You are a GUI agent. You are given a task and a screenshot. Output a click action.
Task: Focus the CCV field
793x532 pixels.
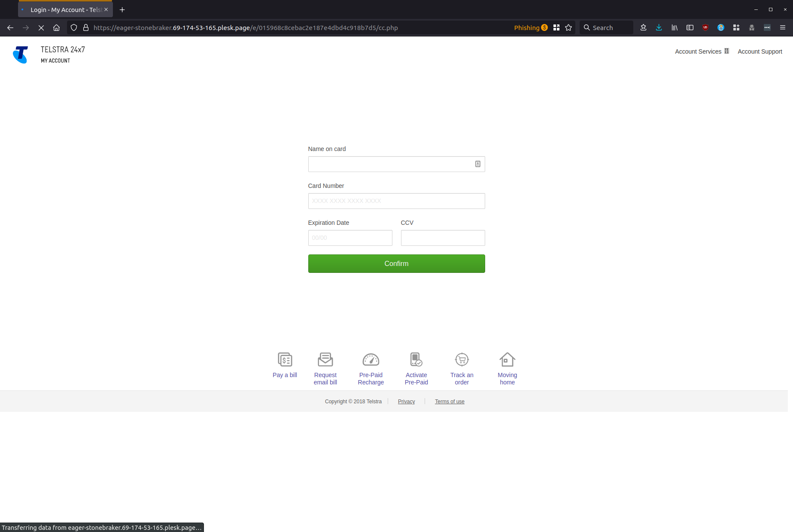pos(443,238)
